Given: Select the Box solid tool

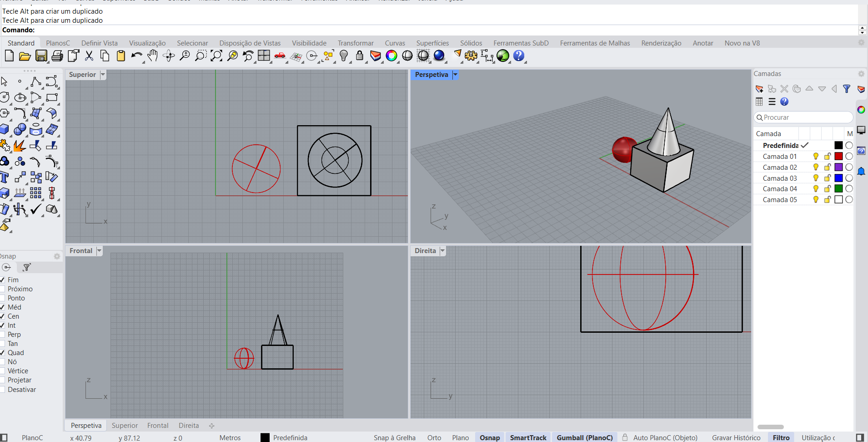Looking at the screenshot, I should pos(5,130).
